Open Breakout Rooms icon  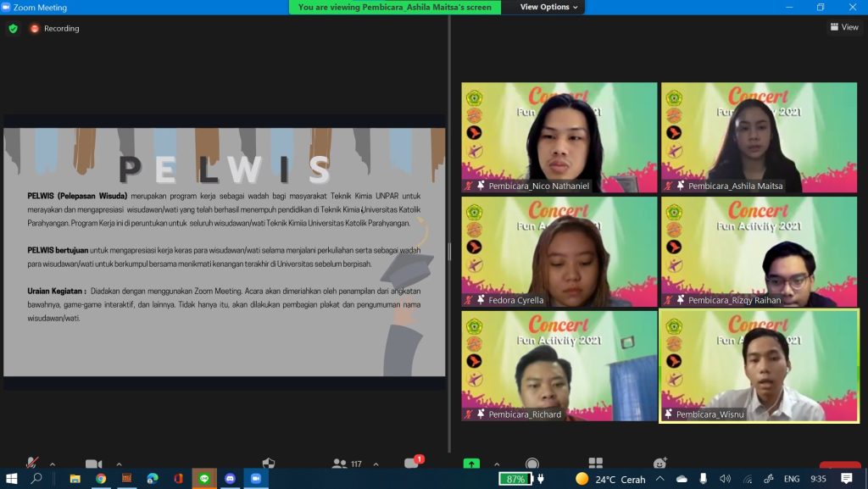pos(596,463)
